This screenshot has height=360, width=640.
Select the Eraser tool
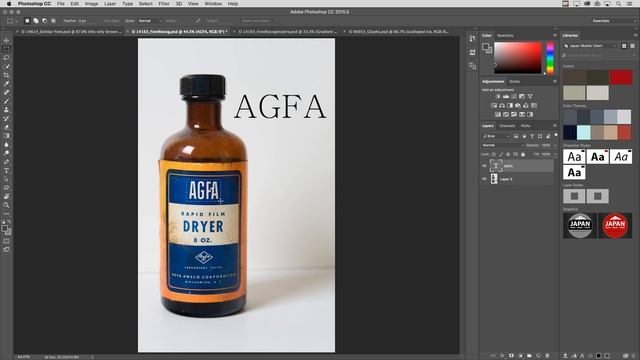tap(7, 127)
